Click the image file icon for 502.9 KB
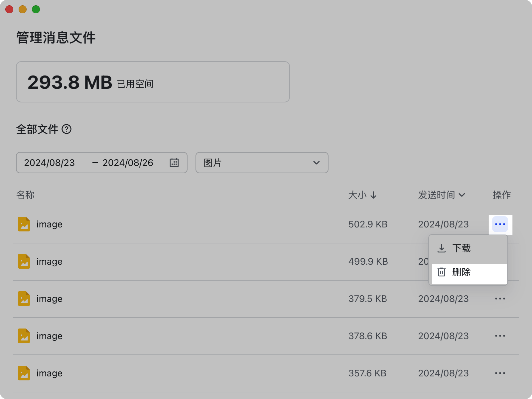 tap(24, 224)
